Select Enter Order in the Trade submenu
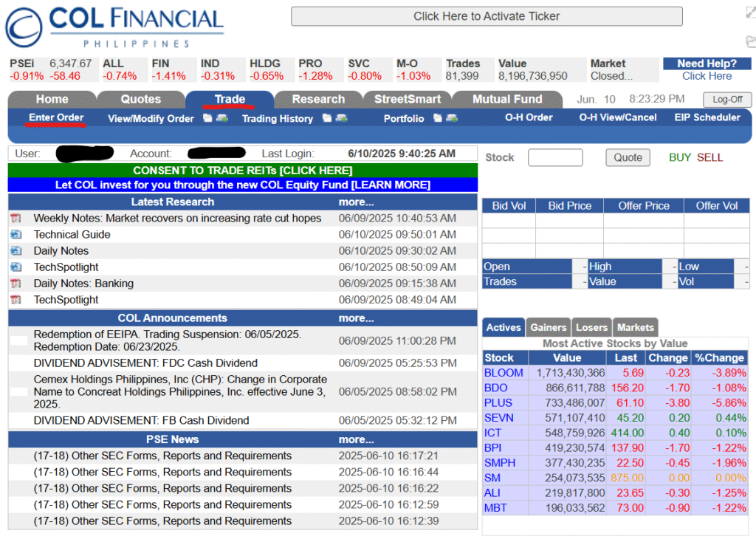 tap(56, 117)
